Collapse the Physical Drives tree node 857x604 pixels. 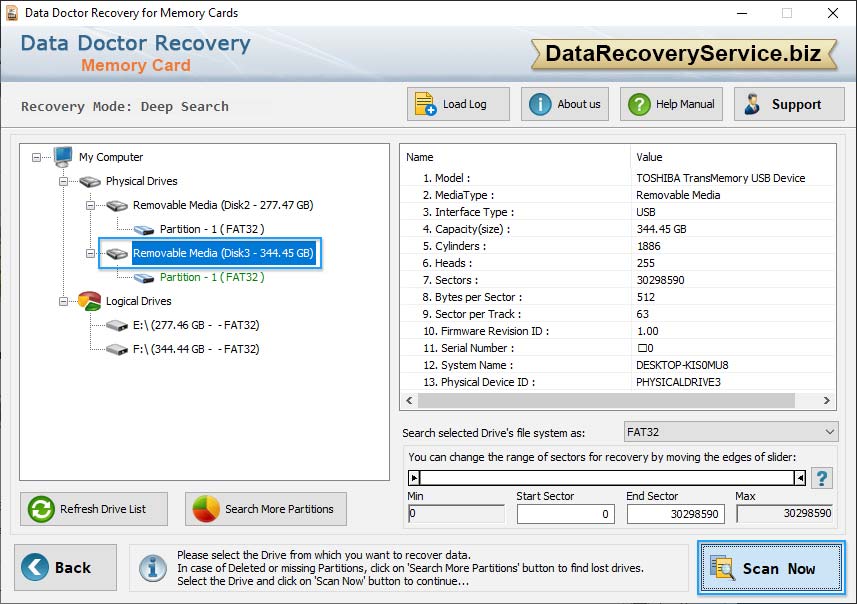pos(63,181)
